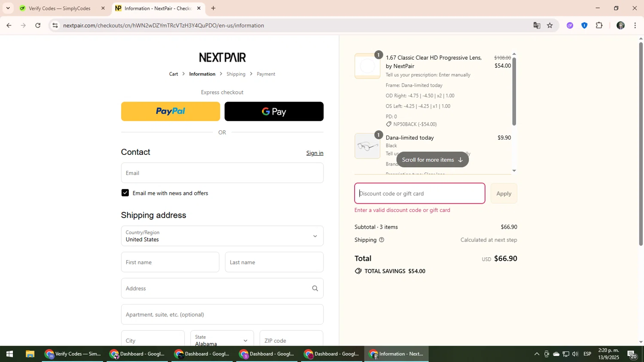The height and width of the screenshot is (362, 644).
Task: Open Chrome three-dot menu
Action: coord(635,25)
